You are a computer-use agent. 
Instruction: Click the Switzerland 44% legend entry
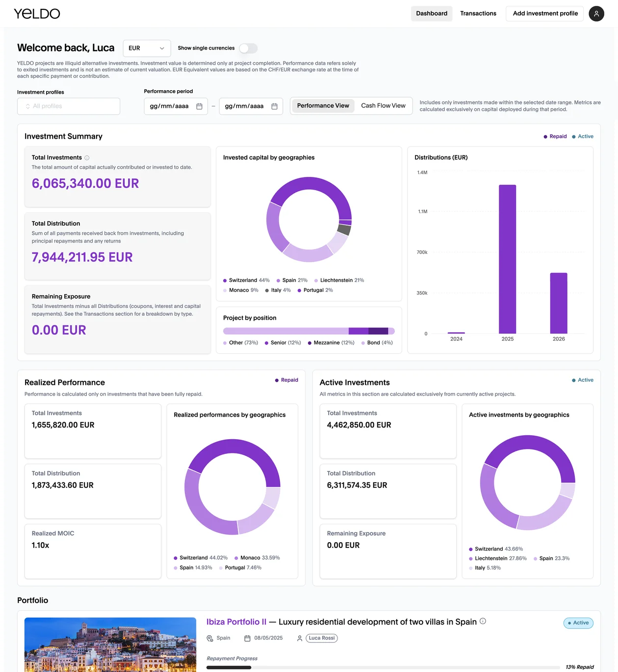tap(246, 280)
